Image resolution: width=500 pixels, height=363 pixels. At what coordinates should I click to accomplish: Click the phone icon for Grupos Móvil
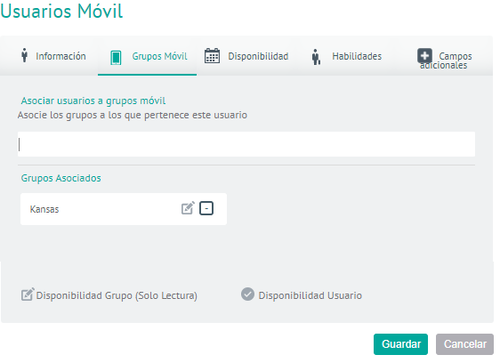[116, 57]
